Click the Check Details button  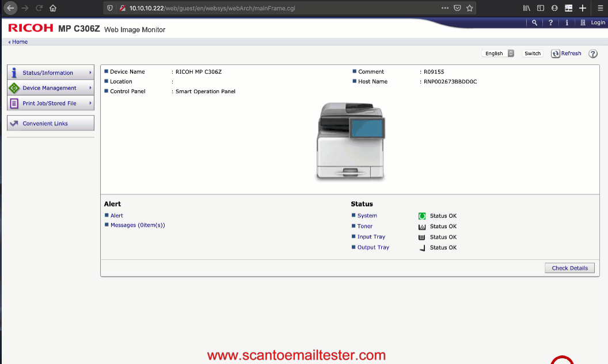coord(569,268)
